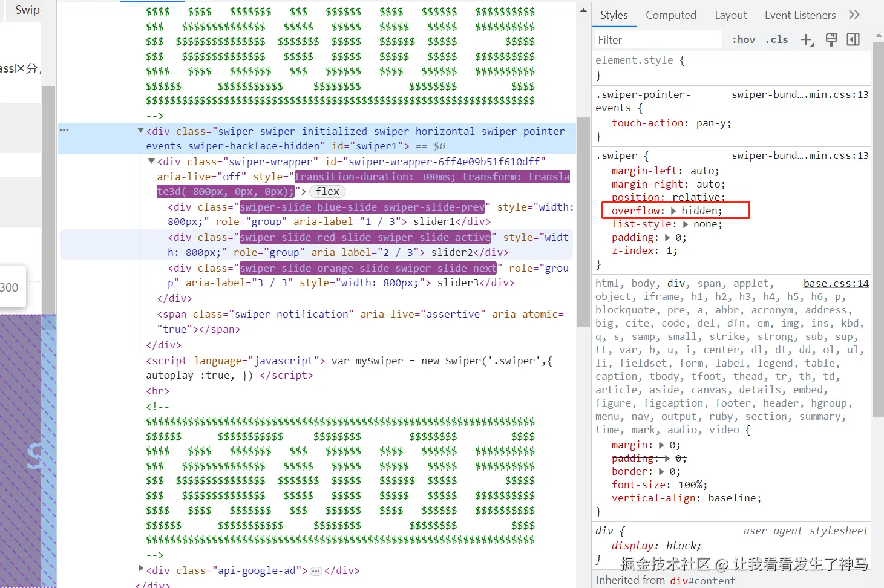Expand the list-style none property
This screenshot has width=884, height=588.
pos(686,224)
